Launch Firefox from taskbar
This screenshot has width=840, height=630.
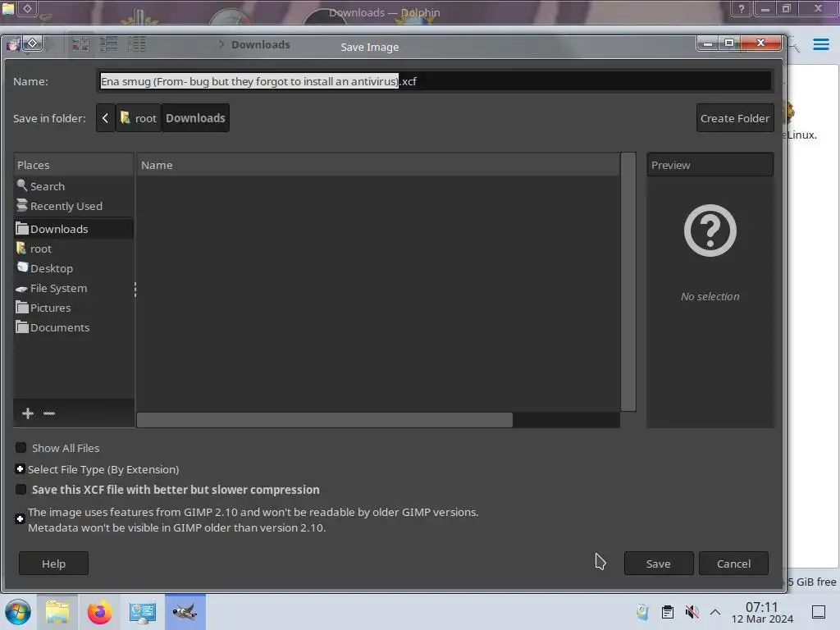pos(99,612)
